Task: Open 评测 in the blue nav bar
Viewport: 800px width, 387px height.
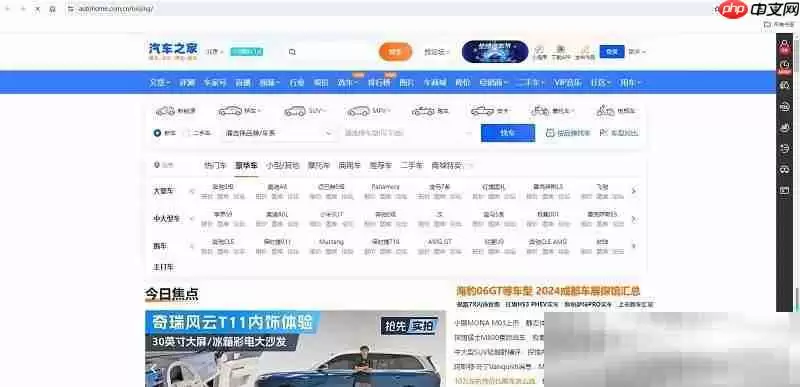Action: tap(187, 83)
